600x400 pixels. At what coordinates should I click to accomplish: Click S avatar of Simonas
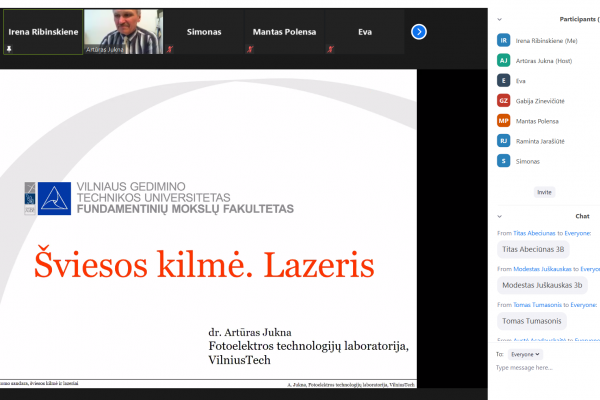504,161
